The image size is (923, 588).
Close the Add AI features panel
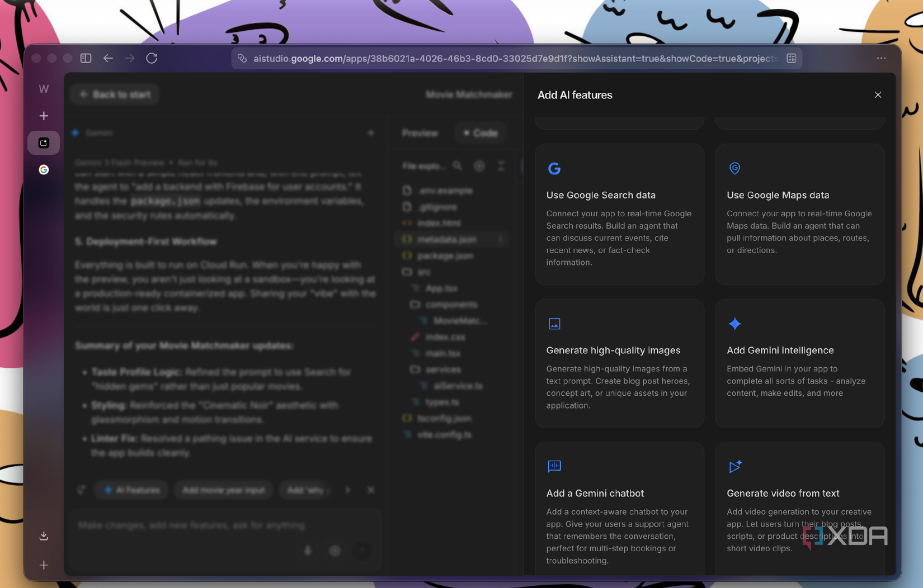coord(878,95)
